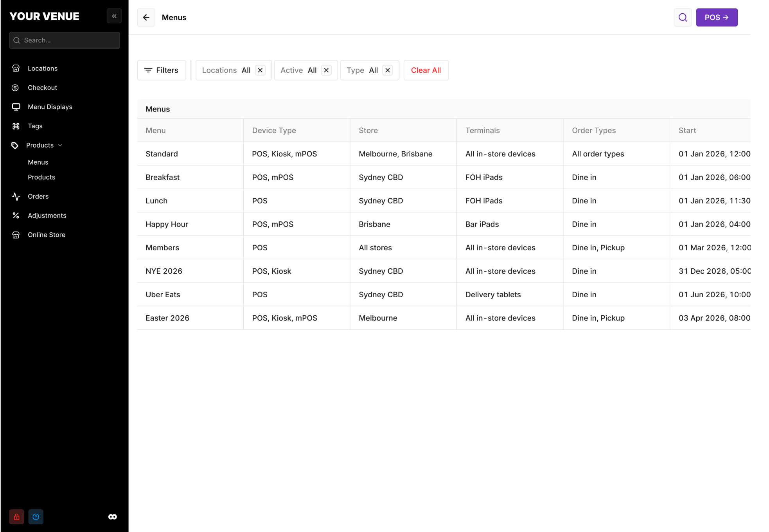Click the Checkout dollar icon
Screen dimensions: 769x532
pos(16,88)
